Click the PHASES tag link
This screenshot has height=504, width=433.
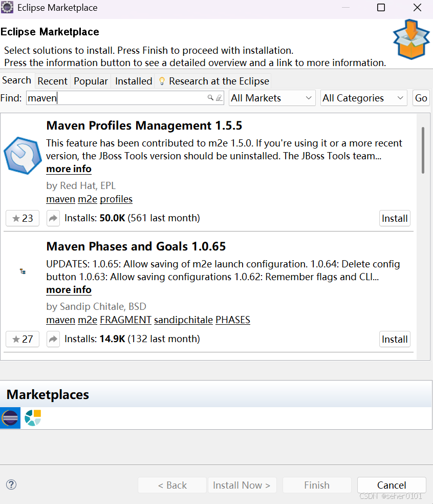233,320
